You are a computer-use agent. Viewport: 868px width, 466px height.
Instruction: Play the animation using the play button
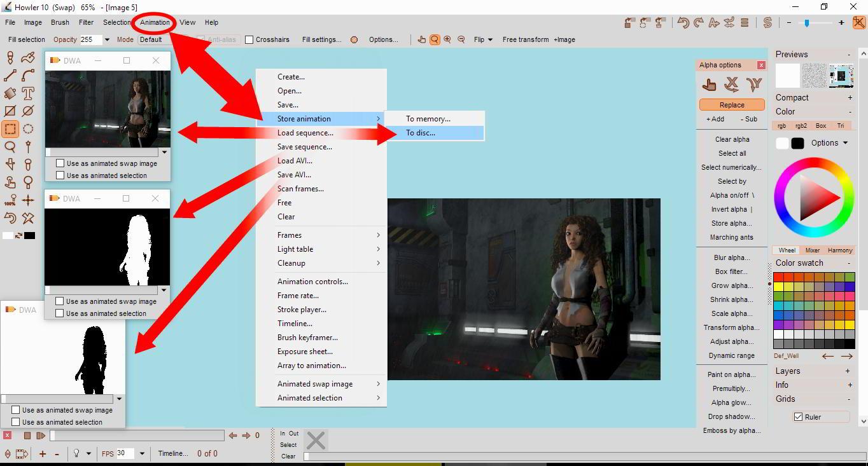(41, 435)
